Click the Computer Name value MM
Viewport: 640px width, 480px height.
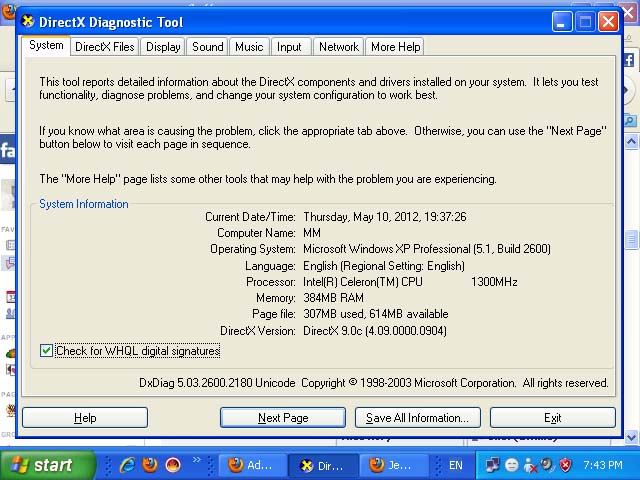tap(312, 233)
